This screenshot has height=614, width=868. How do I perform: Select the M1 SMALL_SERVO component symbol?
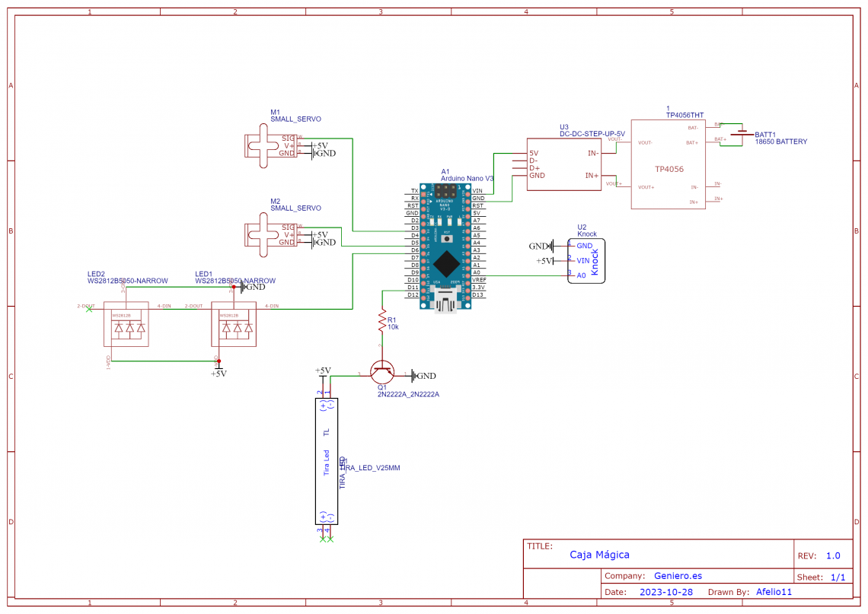pos(270,145)
